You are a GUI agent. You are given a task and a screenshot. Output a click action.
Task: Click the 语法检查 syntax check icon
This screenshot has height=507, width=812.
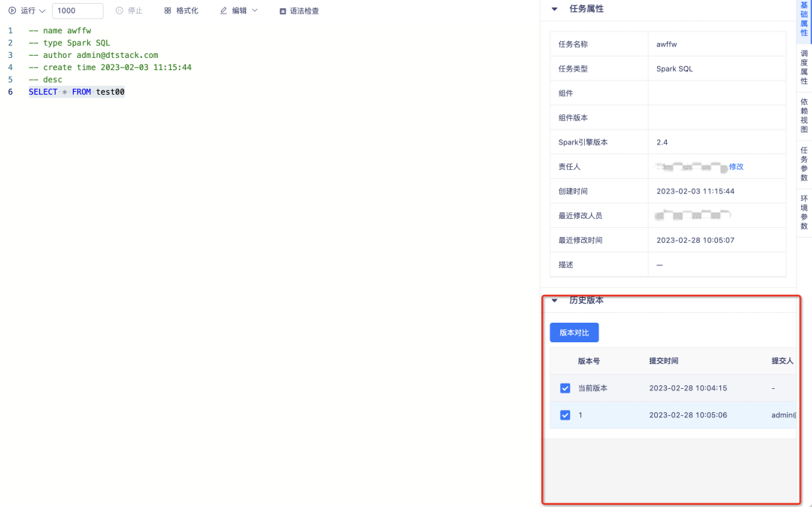click(283, 11)
